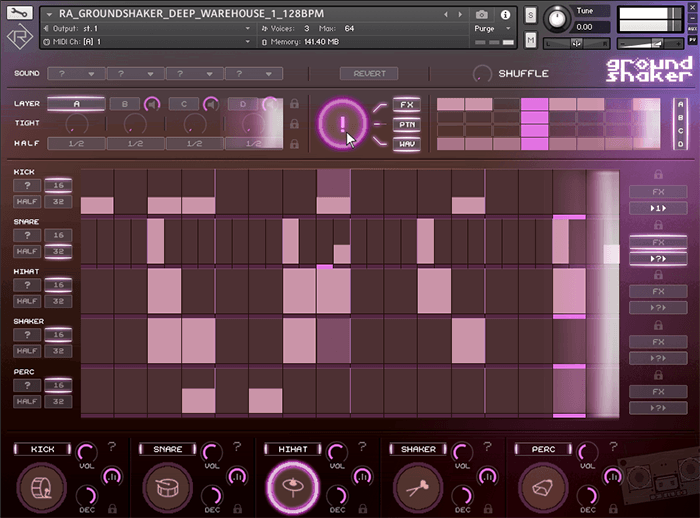Image resolution: width=700 pixels, height=518 pixels.
Task: Click the big randomize exclamation button
Action: (x=342, y=124)
